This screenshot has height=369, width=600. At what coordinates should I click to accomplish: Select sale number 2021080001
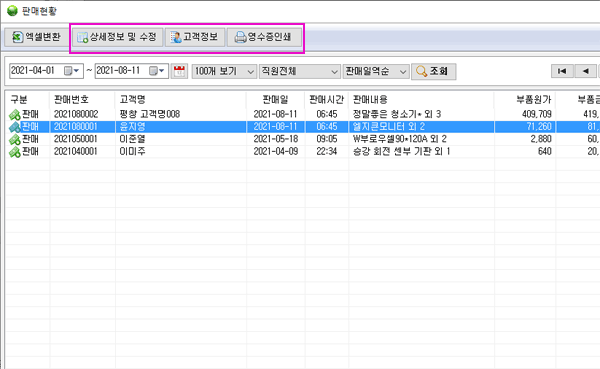pos(76,127)
